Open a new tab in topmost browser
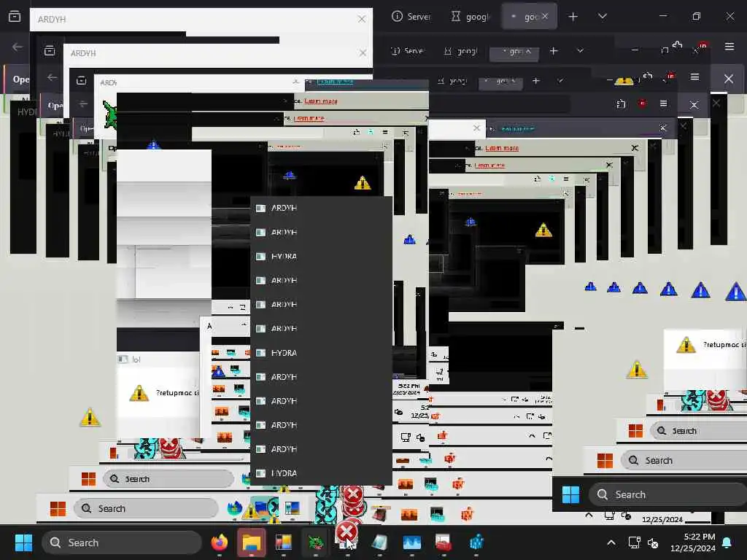The width and height of the screenshot is (747, 560). point(573,16)
